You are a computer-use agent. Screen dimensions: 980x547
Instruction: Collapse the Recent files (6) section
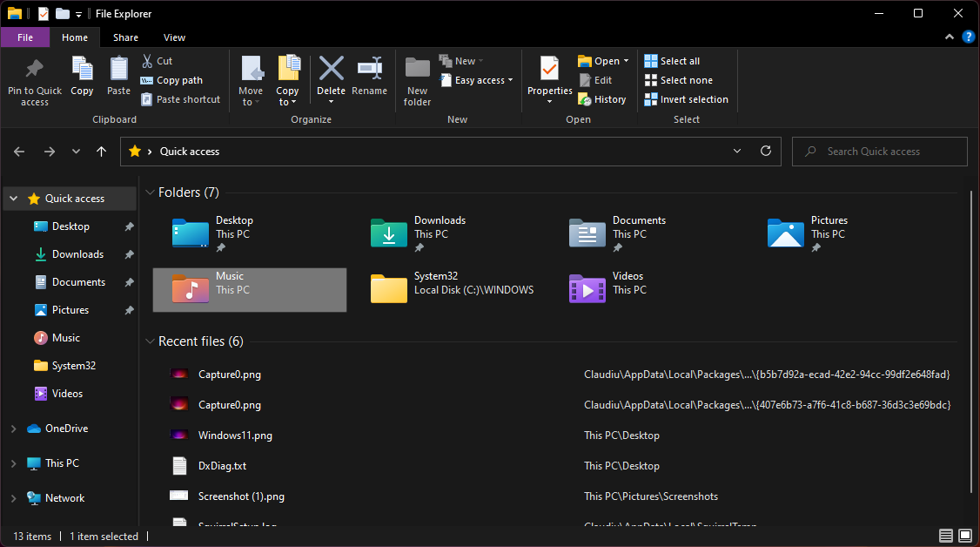pos(150,341)
